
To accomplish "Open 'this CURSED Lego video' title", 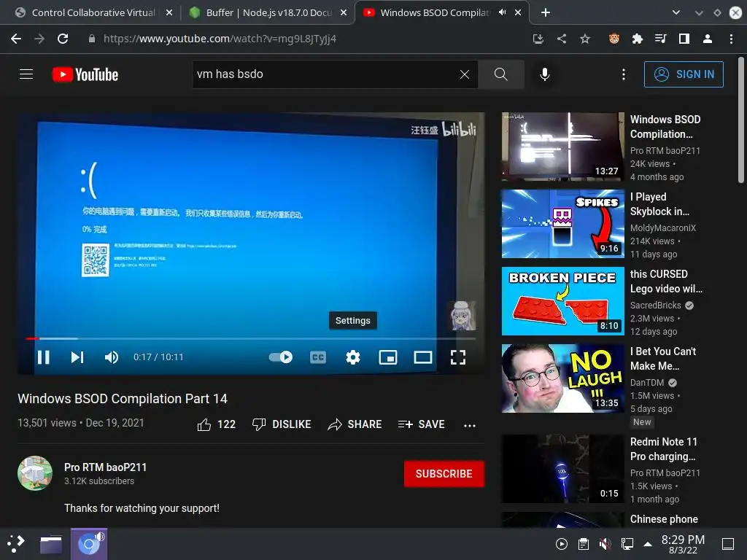I will pyautogui.click(x=666, y=281).
